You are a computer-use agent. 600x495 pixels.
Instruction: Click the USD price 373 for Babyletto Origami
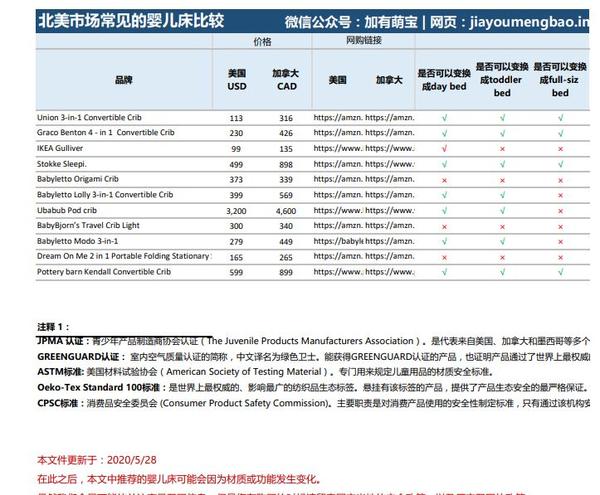point(236,180)
